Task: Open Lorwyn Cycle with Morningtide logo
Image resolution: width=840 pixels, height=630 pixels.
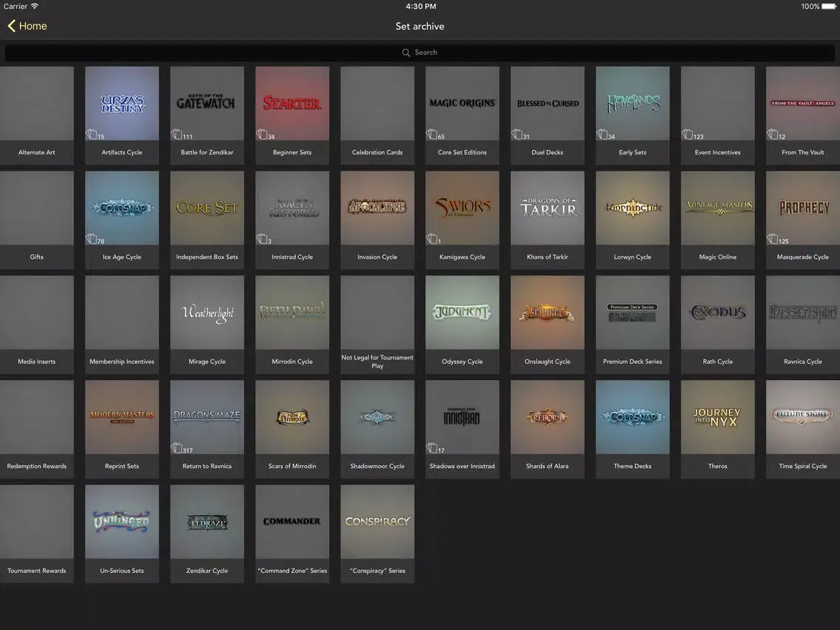Action: pyautogui.click(x=633, y=220)
